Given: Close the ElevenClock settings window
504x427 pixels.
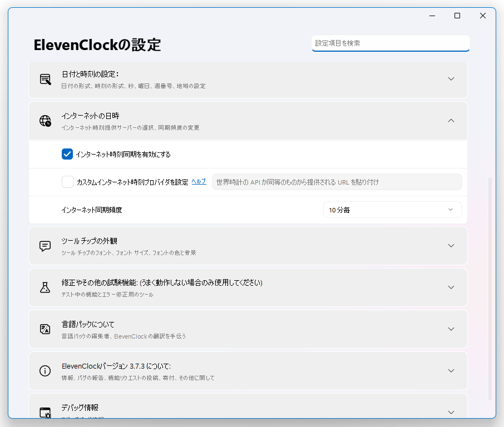Looking at the screenshot, I should 483,16.
